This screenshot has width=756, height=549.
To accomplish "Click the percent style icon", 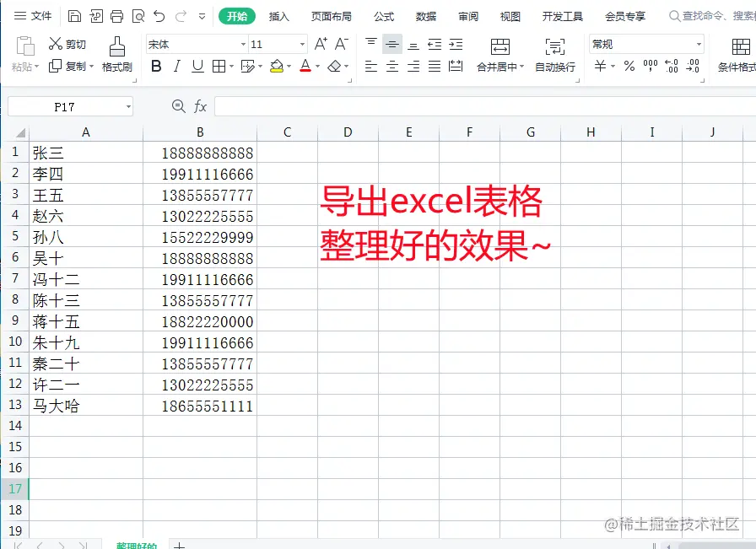I will tap(629, 66).
